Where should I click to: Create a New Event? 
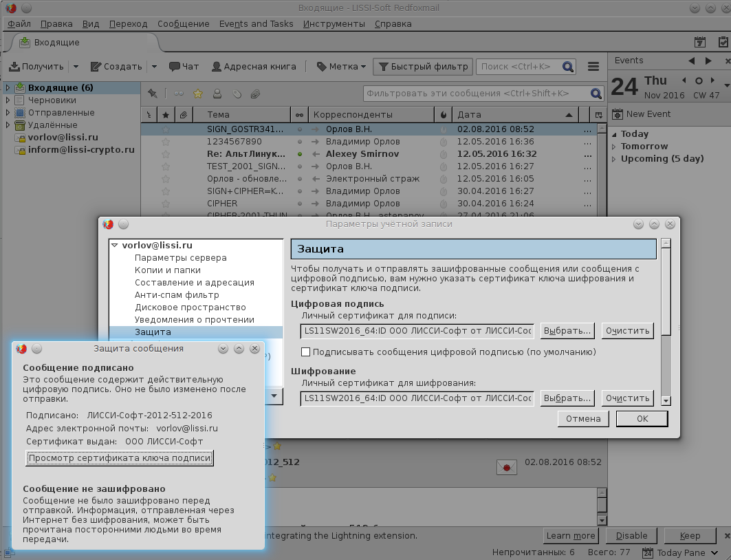click(x=642, y=114)
